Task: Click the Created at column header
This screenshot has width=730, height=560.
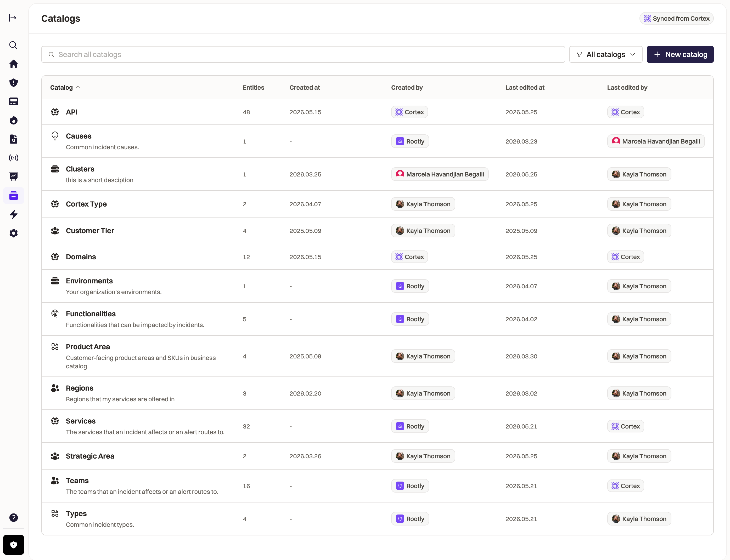Action: coord(304,87)
